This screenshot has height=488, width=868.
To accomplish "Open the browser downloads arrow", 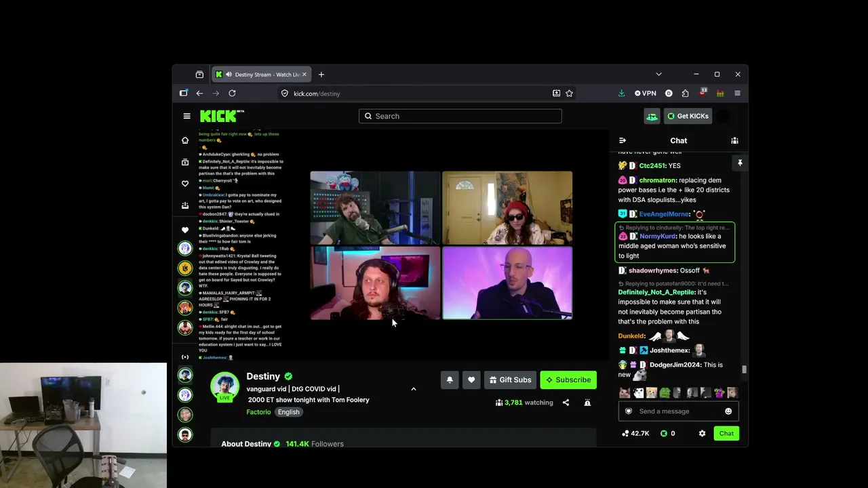I will 621,94.
